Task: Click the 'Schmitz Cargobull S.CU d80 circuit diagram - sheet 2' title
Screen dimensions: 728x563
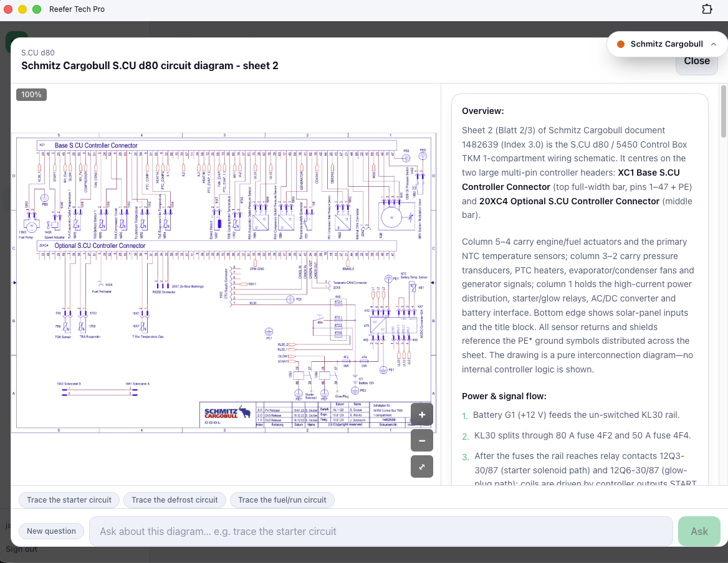Action: pos(150,65)
